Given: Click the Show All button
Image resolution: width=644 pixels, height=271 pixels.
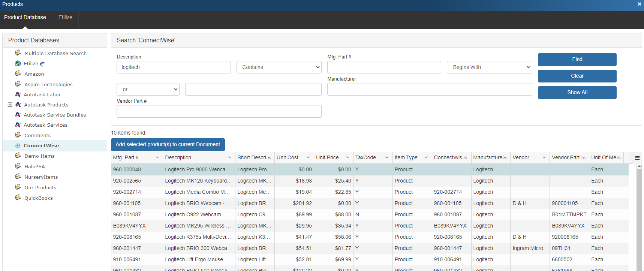Looking at the screenshot, I should tap(577, 92).
